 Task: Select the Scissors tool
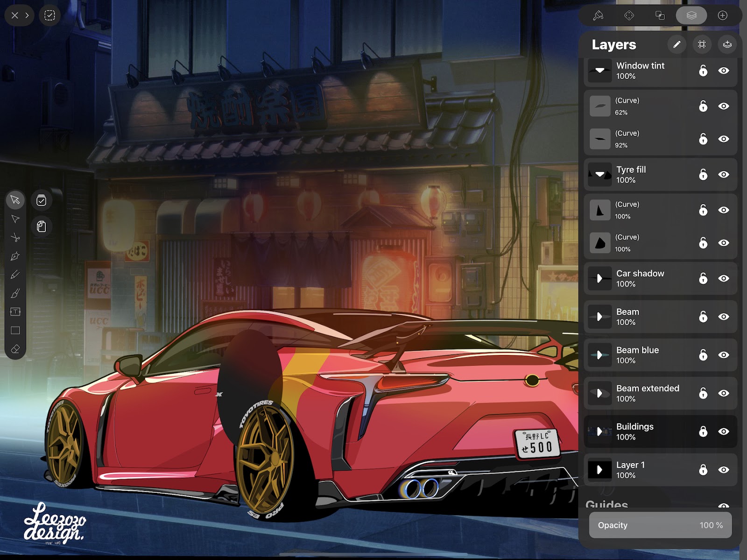pos(15,238)
